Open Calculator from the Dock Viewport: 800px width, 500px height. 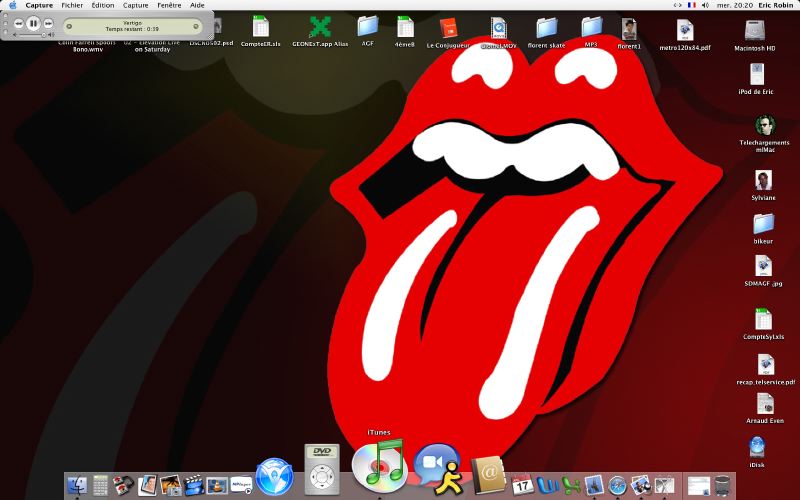(100, 485)
